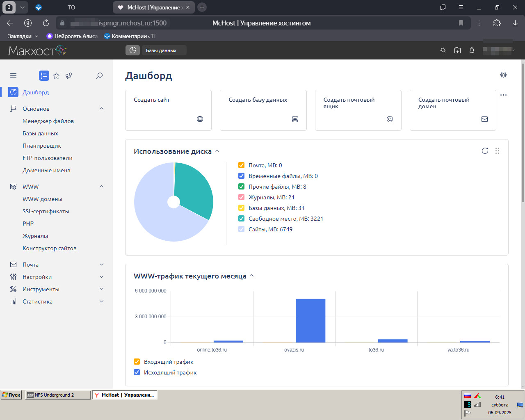Viewport: 525px width, 420px height.
Task: Click the Создать почтовый ящик card
Action: pyautogui.click(x=358, y=110)
